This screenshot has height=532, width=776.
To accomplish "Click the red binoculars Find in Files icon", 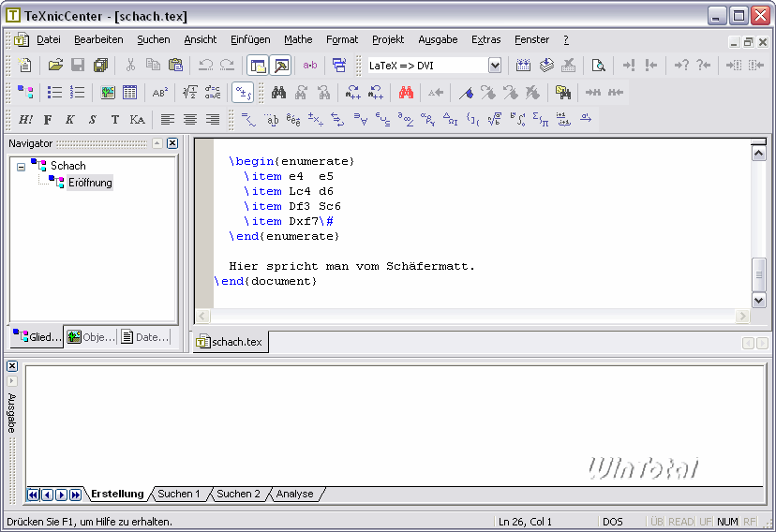I will point(406,93).
